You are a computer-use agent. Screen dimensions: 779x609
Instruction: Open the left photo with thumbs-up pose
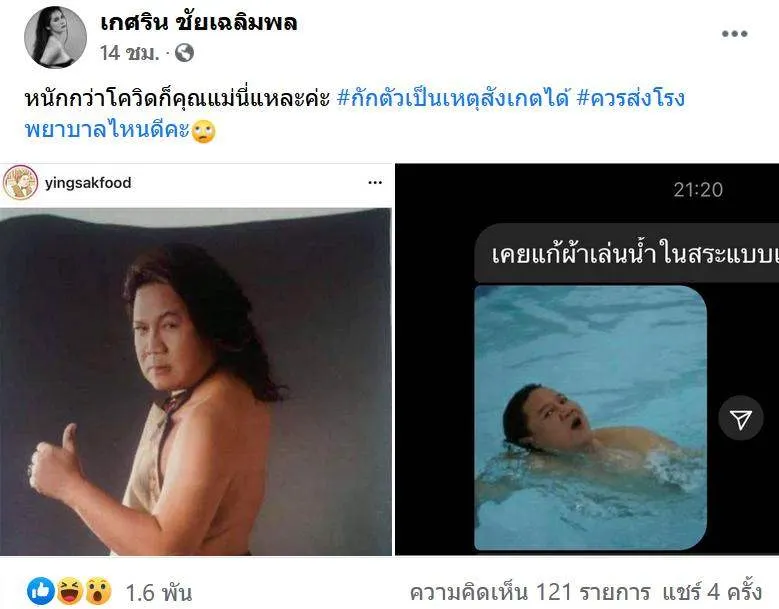point(196,381)
